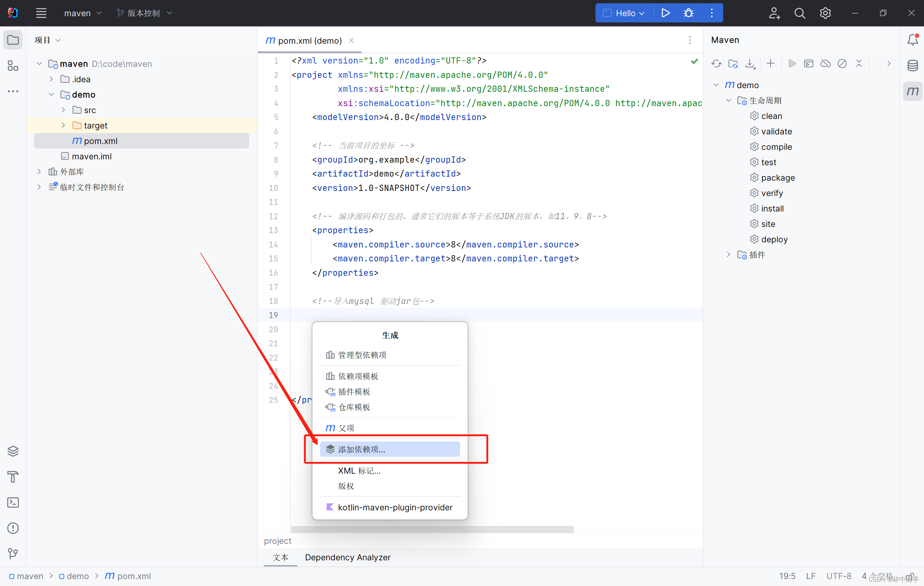Switch to Text tab at bottom

(280, 557)
